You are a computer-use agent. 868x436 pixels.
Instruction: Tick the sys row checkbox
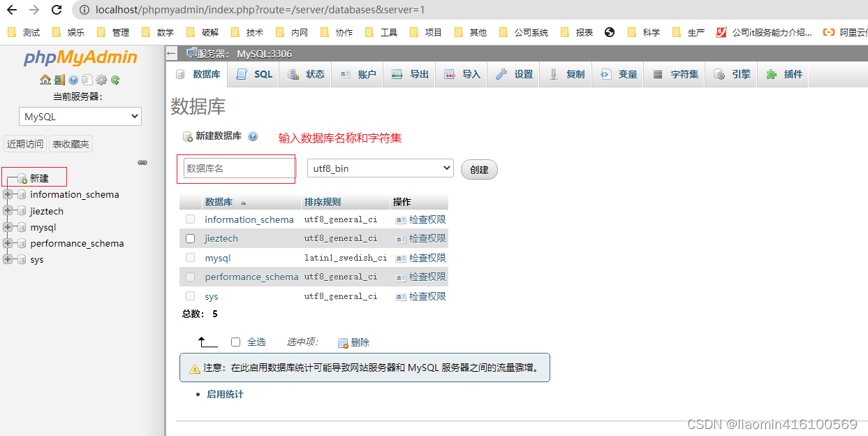pyautogui.click(x=190, y=296)
